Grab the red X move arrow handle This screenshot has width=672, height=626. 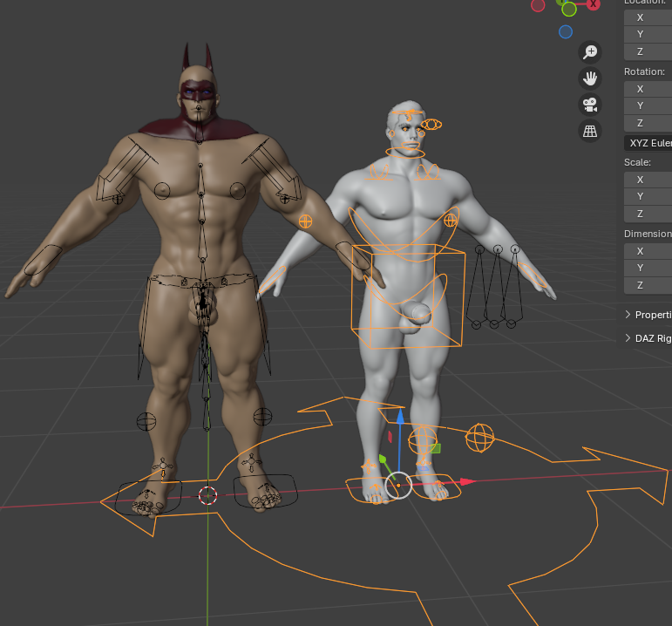point(467,481)
